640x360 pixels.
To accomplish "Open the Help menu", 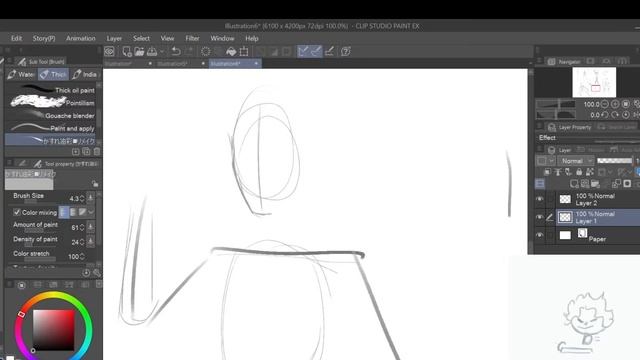I will pos(252,38).
